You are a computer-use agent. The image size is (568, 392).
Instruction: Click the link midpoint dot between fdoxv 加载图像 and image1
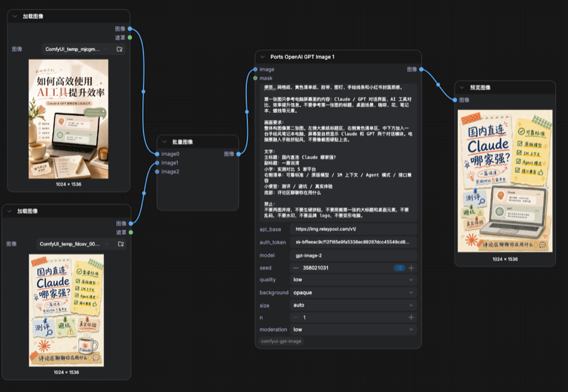(144, 193)
